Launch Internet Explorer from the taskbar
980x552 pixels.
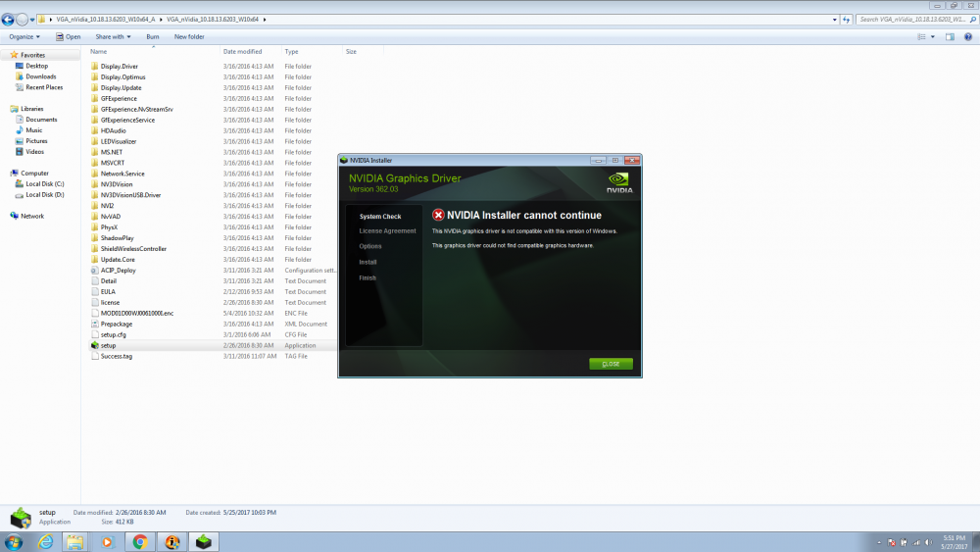(x=46, y=542)
